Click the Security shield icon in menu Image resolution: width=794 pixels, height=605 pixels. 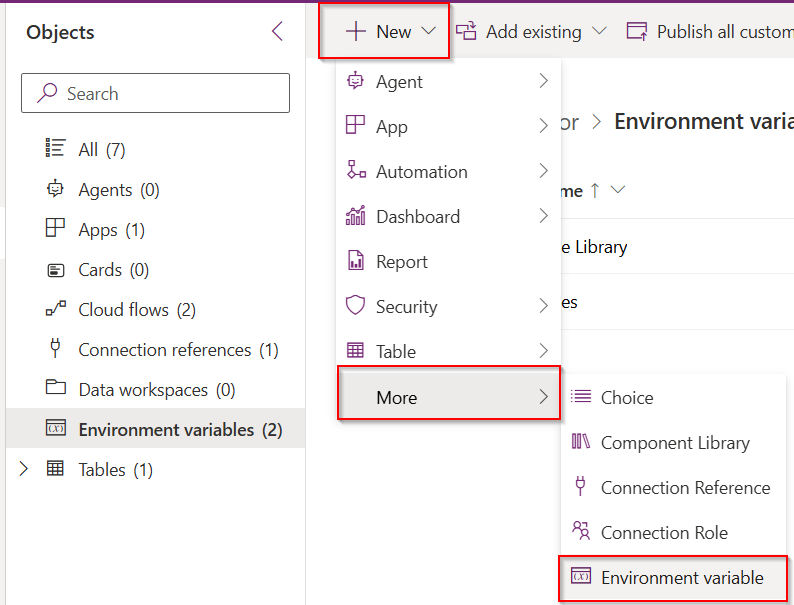[x=355, y=306]
